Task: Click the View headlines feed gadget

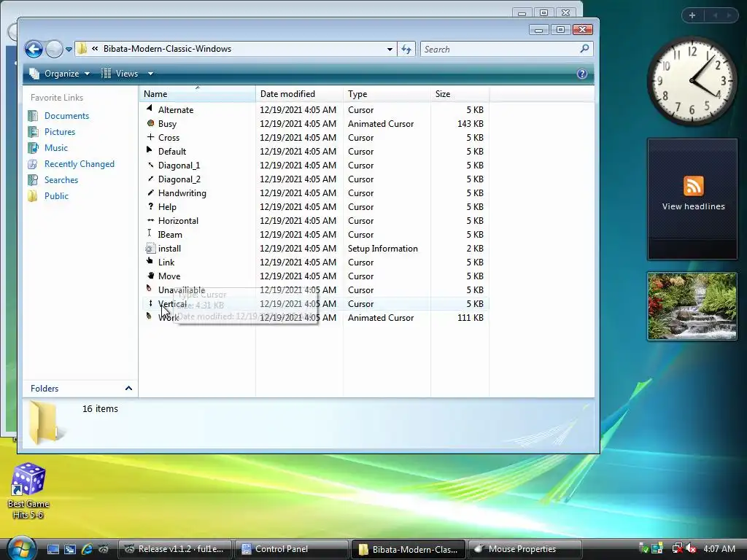Action: 692,199
